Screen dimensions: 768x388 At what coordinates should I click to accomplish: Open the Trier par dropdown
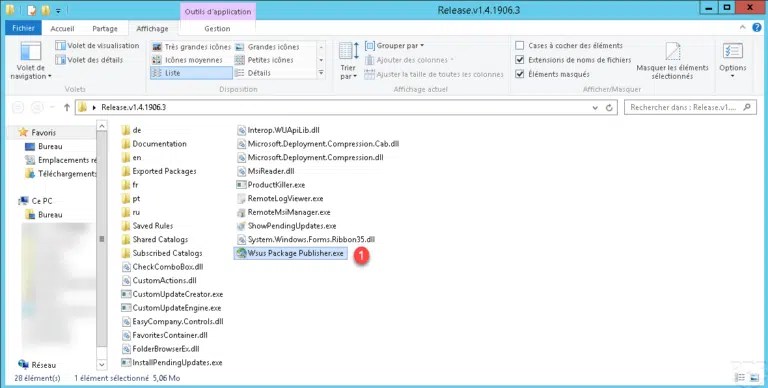coord(348,61)
